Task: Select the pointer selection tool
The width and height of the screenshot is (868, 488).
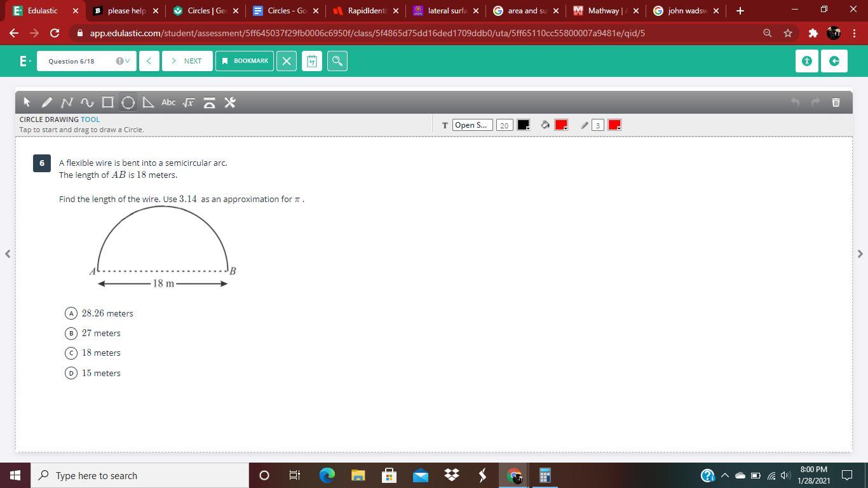Action: click(x=27, y=102)
